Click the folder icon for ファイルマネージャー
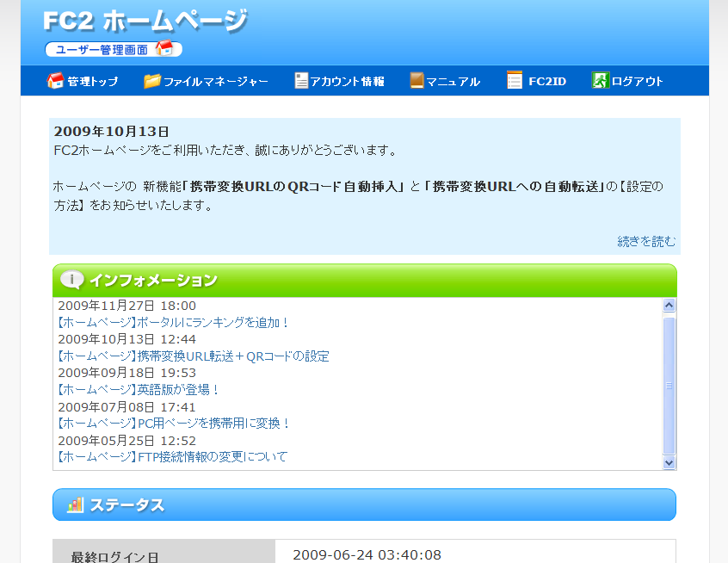The height and width of the screenshot is (563, 728). pyautogui.click(x=151, y=81)
